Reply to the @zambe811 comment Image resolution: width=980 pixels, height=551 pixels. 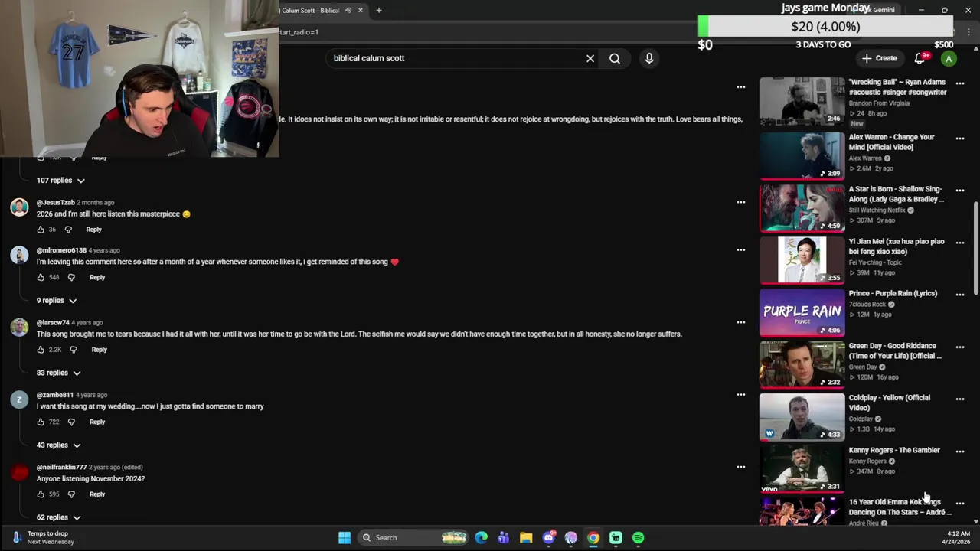click(x=97, y=422)
